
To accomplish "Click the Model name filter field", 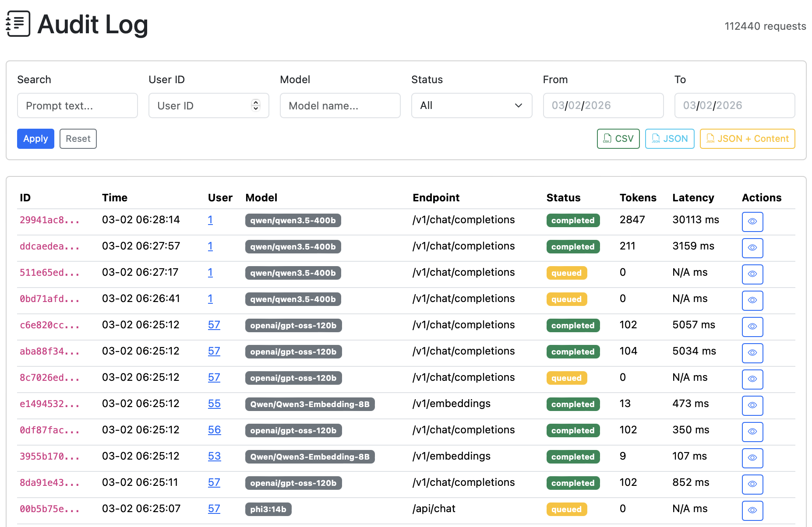I will click(x=340, y=105).
